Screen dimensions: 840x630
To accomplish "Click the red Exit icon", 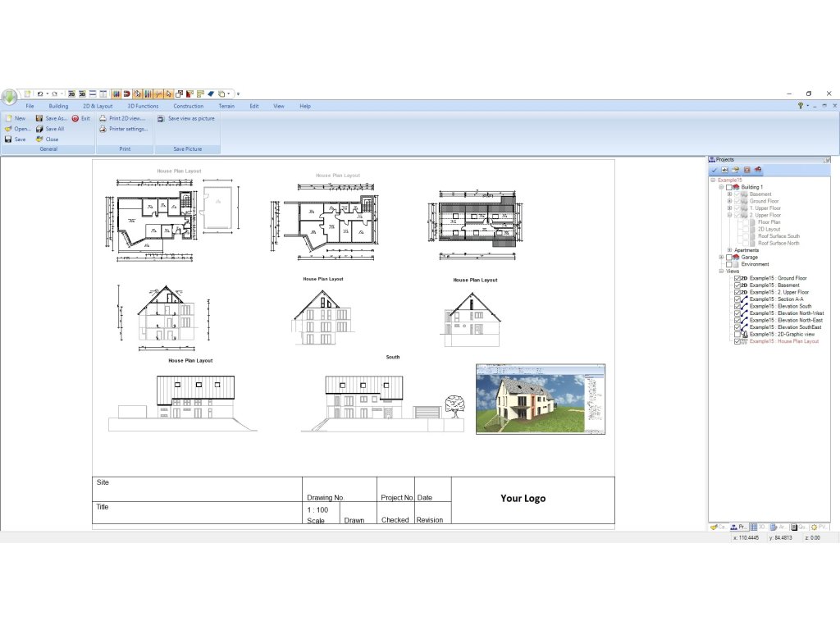I will 75,118.
